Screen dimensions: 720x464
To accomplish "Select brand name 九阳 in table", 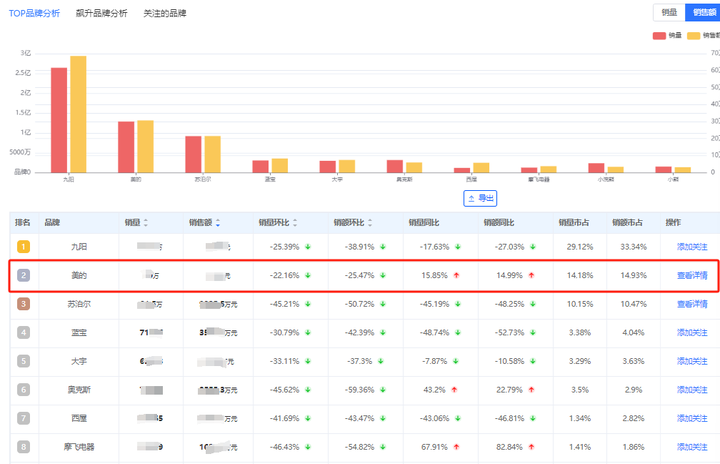I will tap(79, 247).
